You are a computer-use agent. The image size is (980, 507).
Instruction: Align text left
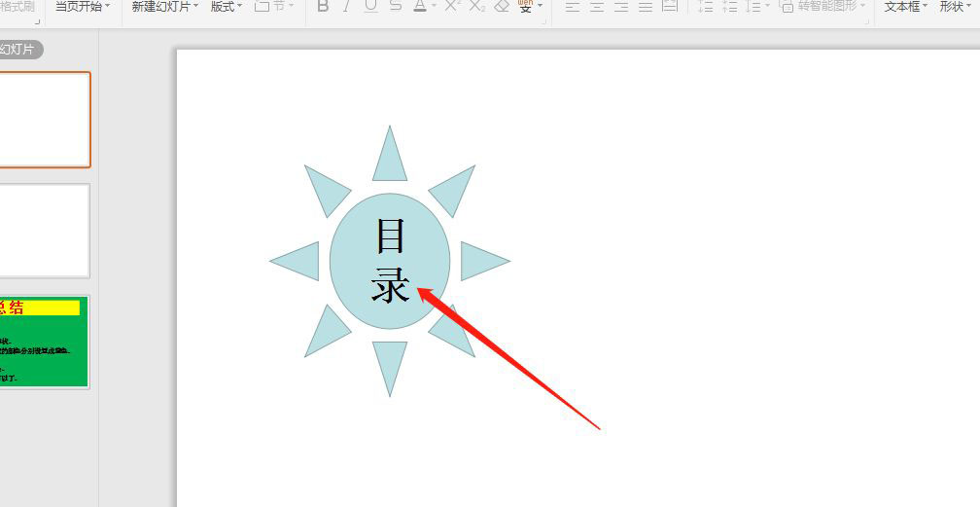click(573, 6)
